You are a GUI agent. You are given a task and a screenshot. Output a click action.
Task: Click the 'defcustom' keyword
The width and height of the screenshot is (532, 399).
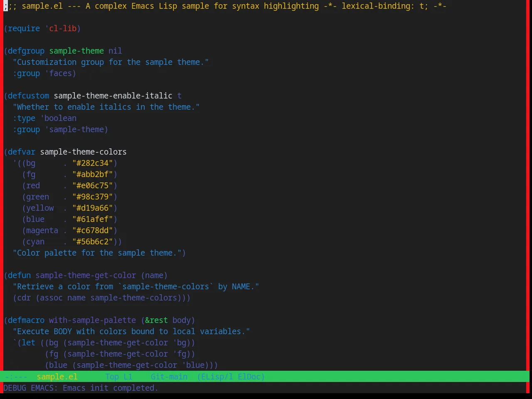point(29,96)
